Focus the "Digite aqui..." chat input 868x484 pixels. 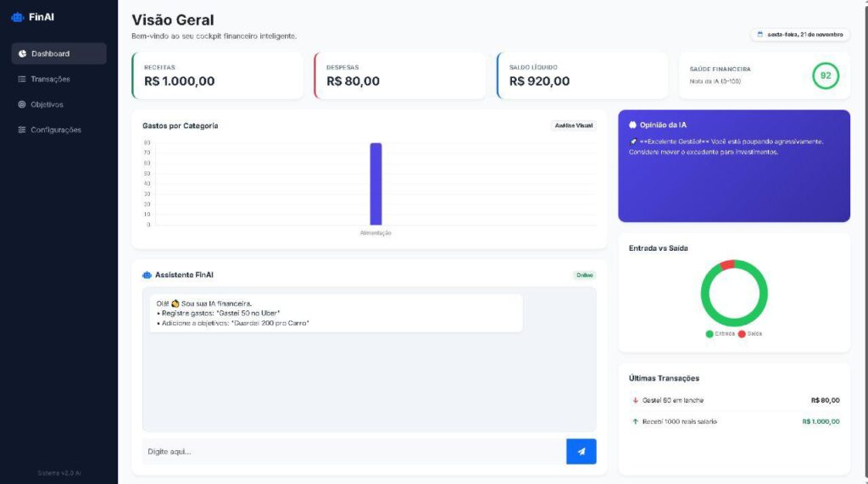click(353, 451)
